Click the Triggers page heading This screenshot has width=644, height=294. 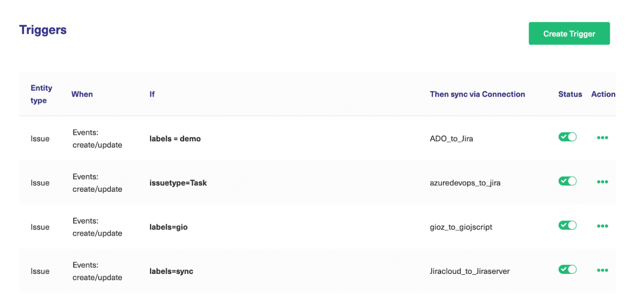click(x=42, y=29)
